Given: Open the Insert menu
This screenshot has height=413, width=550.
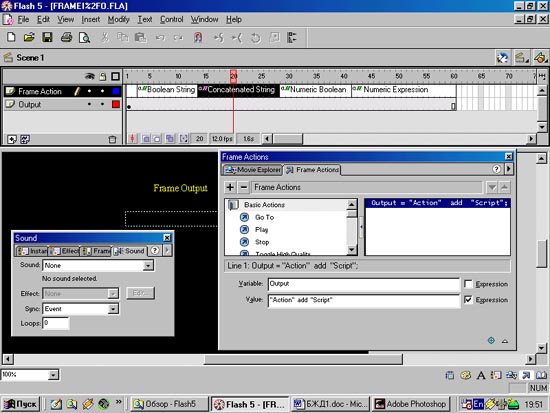Looking at the screenshot, I should coord(90,19).
